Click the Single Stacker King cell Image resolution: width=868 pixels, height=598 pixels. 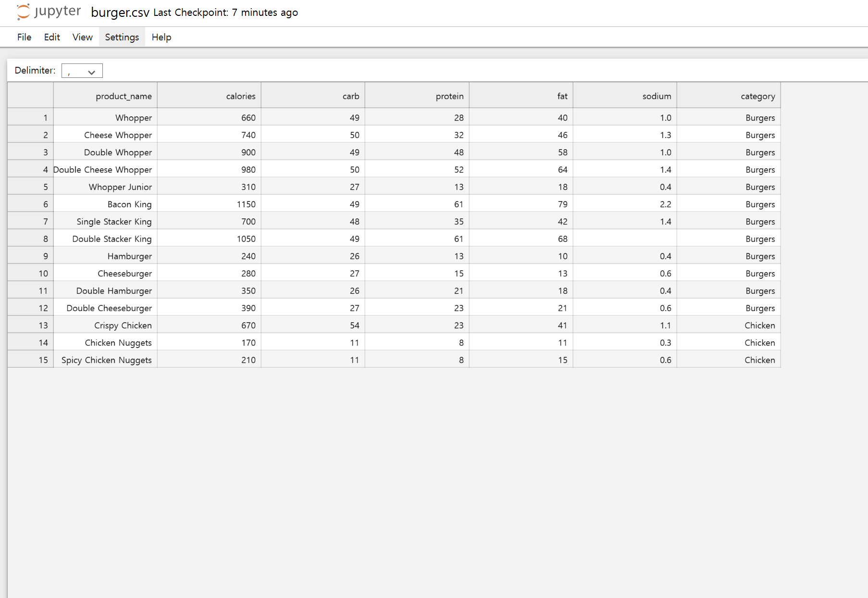pyautogui.click(x=105, y=221)
